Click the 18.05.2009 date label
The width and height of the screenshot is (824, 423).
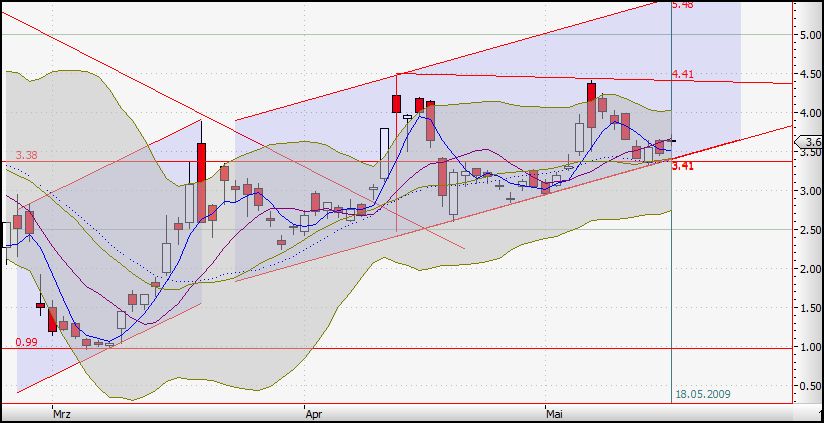pos(702,394)
